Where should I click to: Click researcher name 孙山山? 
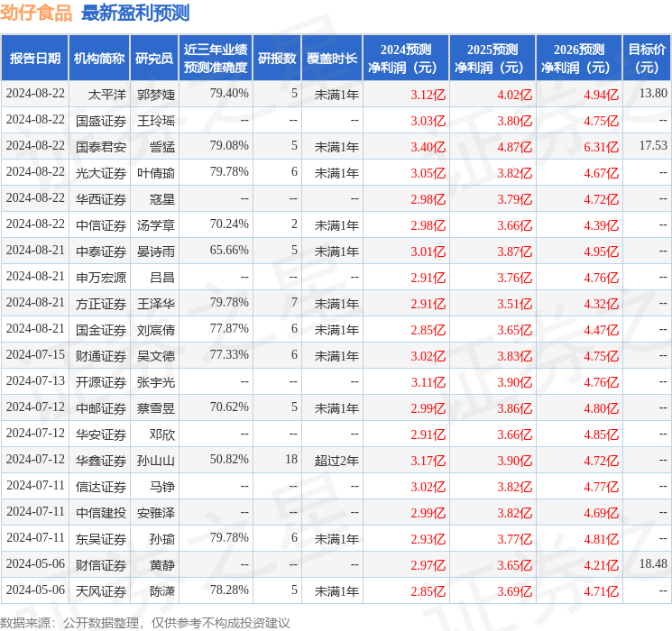[x=156, y=460]
